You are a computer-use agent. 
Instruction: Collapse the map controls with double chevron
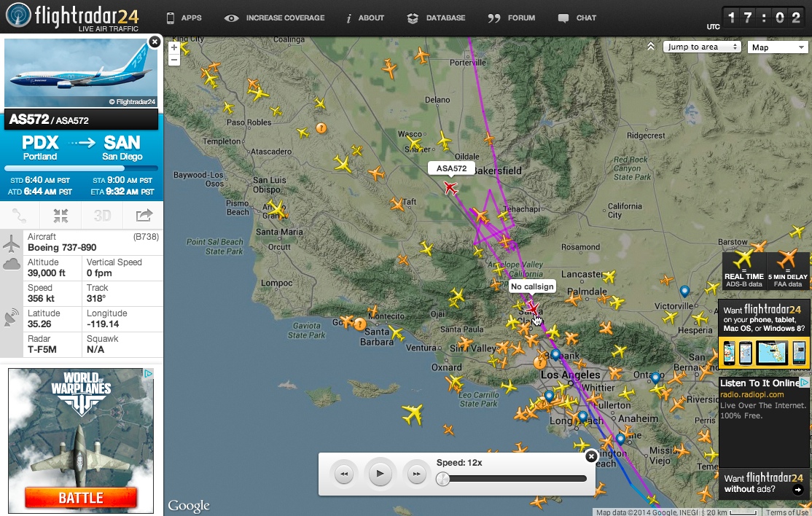pyautogui.click(x=650, y=47)
